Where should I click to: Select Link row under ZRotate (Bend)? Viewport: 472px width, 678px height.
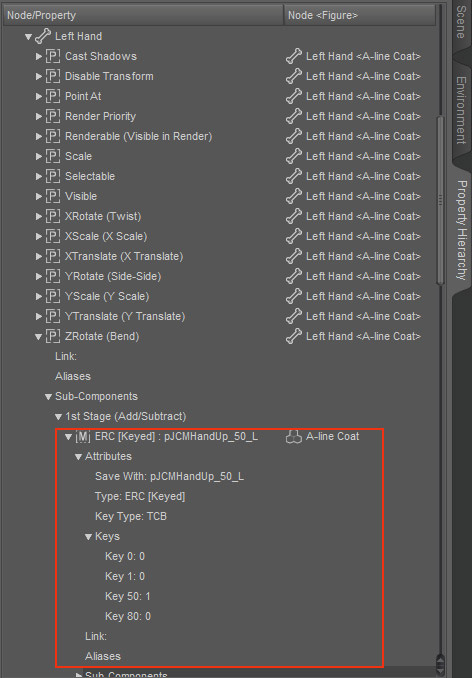coord(66,357)
